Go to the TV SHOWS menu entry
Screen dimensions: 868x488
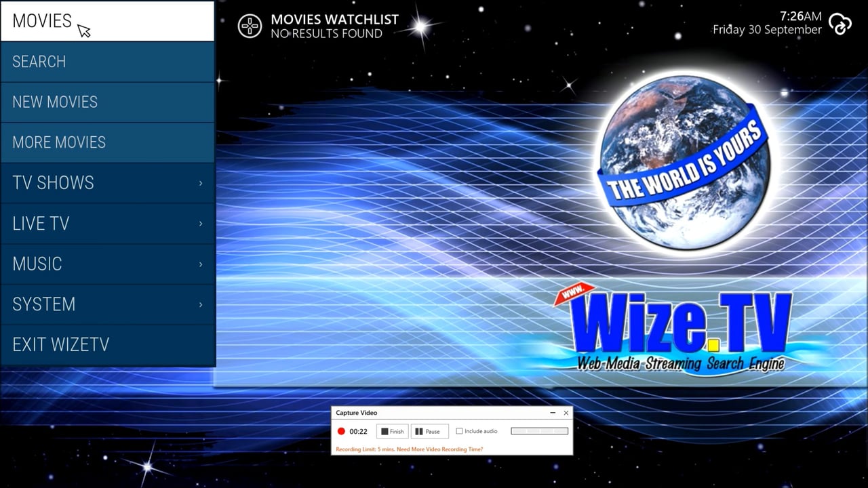click(107, 183)
